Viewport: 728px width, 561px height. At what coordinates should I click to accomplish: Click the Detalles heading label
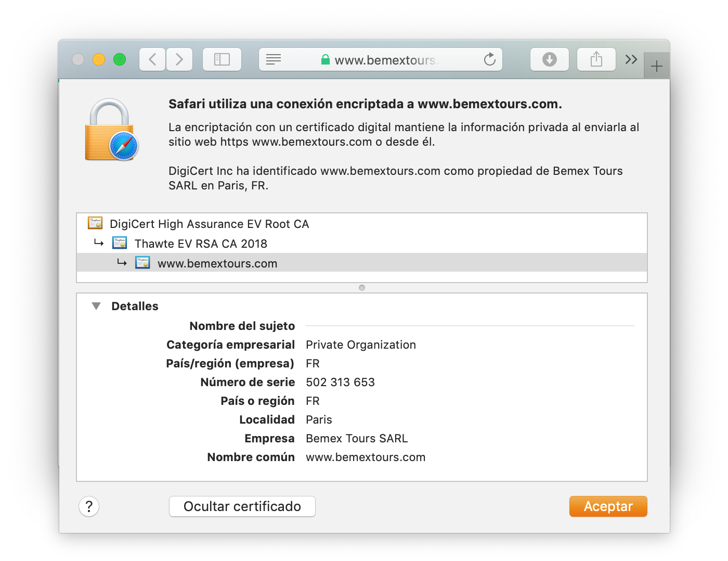pyautogui.click(x=135, y=306)
